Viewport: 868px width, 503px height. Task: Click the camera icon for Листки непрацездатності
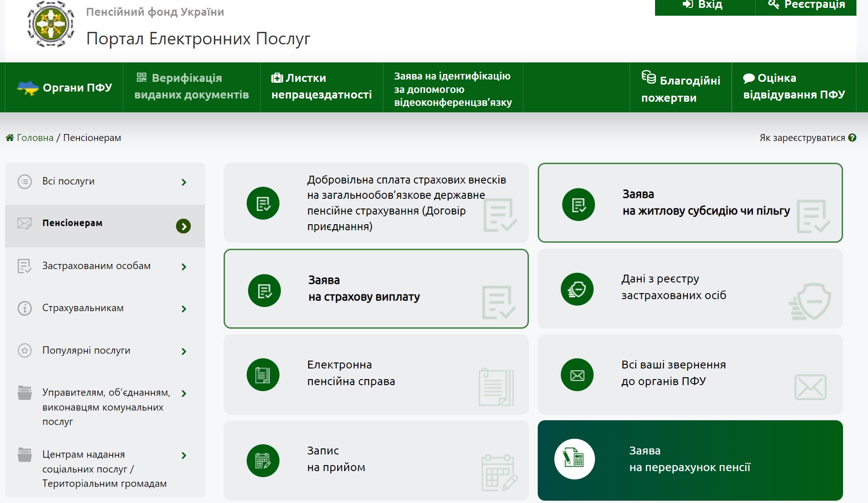click(277, 78)
